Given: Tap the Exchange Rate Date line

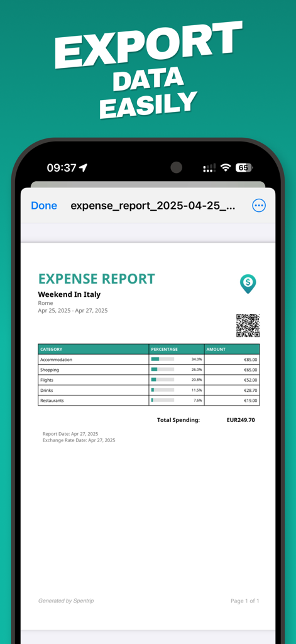Looking at the screenshot, I should pos(79,440).
